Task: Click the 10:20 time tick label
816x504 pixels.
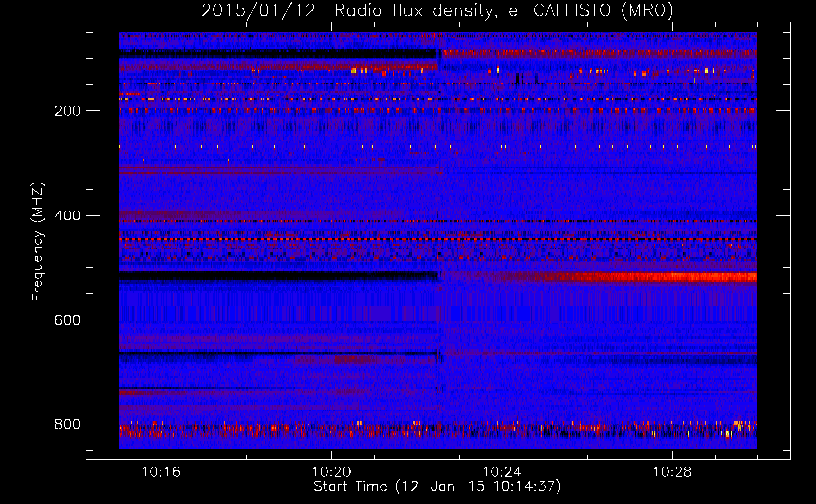Action: tap(331, 472)
